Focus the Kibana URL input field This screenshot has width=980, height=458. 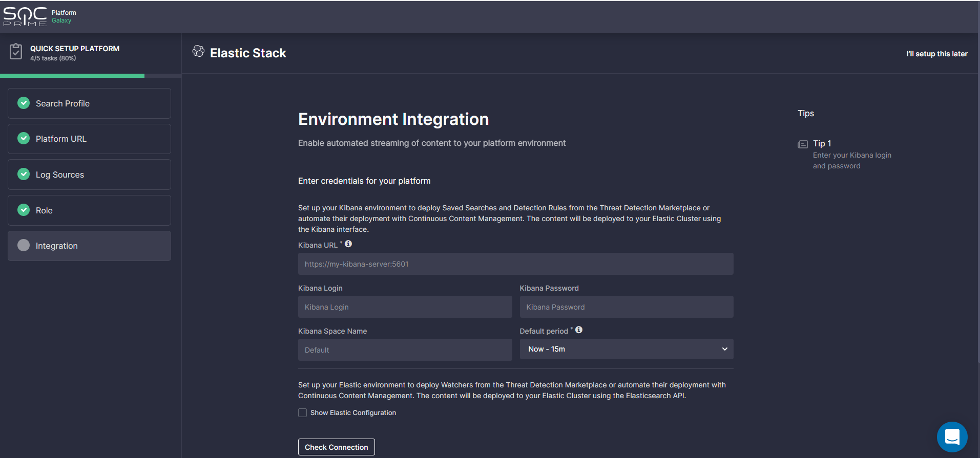(x=515, y=264)
